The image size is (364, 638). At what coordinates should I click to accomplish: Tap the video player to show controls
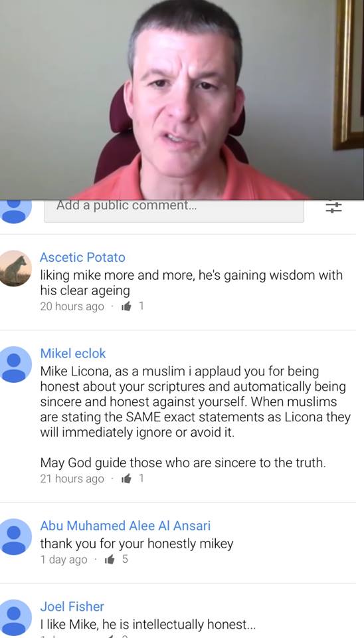point(182,100)
